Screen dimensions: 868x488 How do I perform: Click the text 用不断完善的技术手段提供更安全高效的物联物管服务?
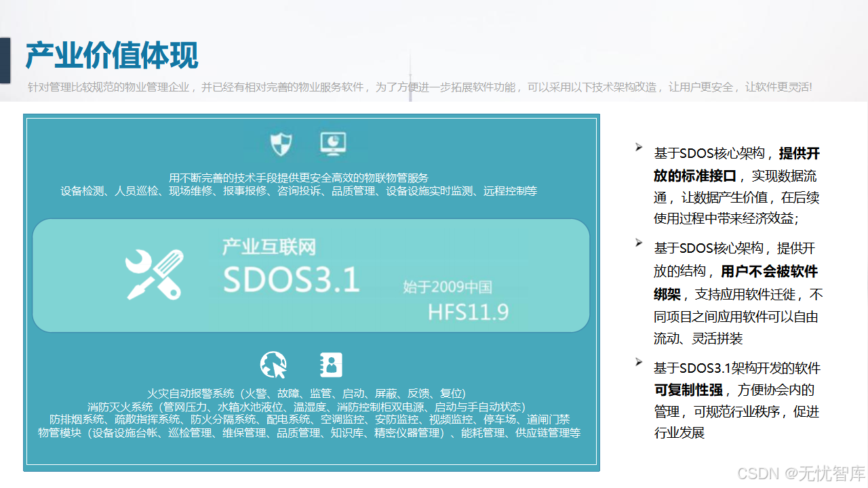[x=299, y=178]
